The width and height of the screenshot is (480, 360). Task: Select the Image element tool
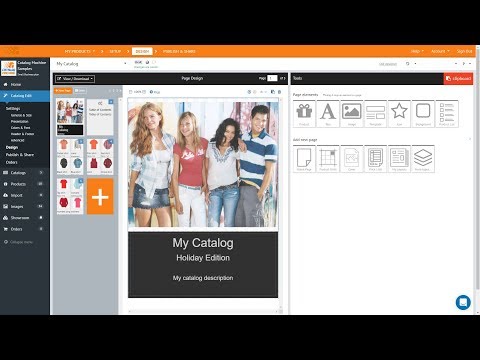[x=352, y=114]
